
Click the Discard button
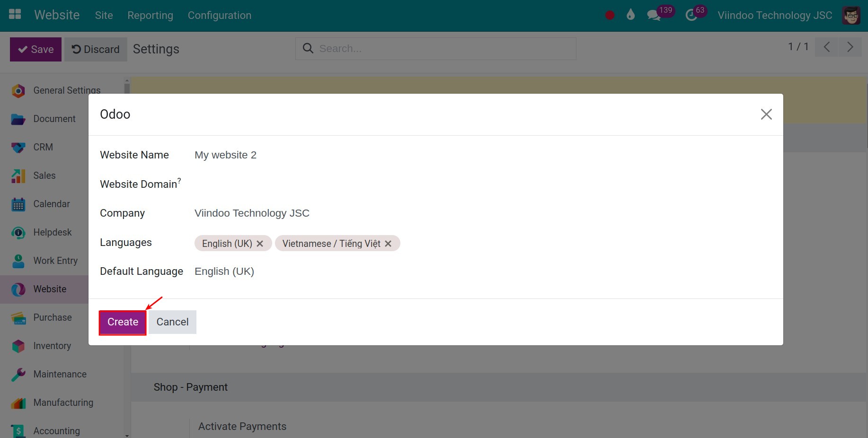coord(96,49)
